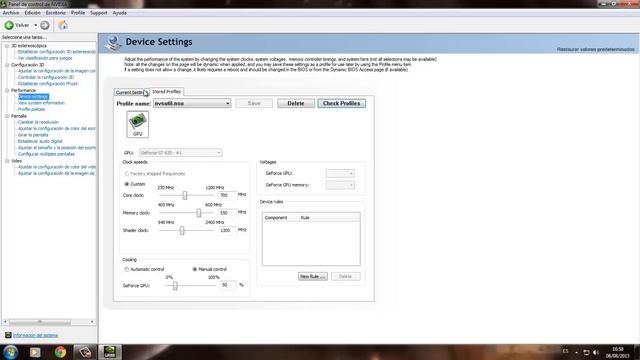This screenshot has height=360, width=640.
Task: Click the Core clock MHz value field
Action: [227, 195]
